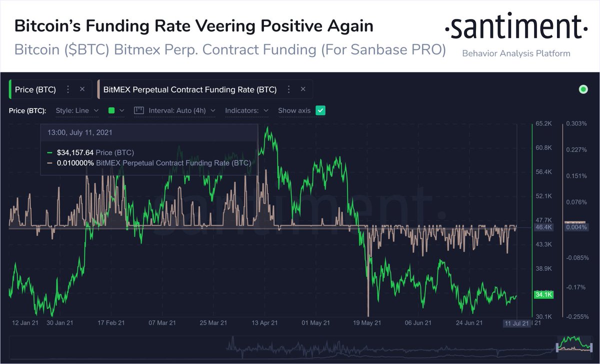The image size is (600, 364).
Task: Click the 34.1K price axis label
Action: click(543, 295)
